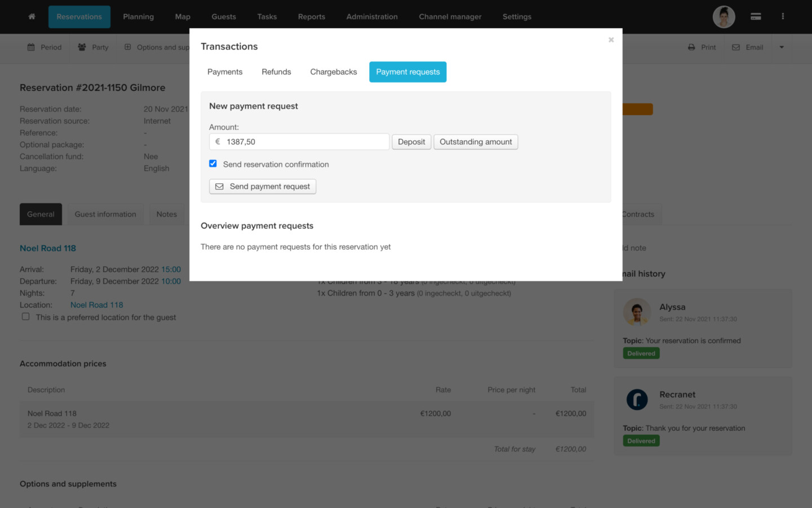This screenshot has height=508, width=812.
Task: Tick the preferred location checkbox
Action: click(x=26, y=317)
